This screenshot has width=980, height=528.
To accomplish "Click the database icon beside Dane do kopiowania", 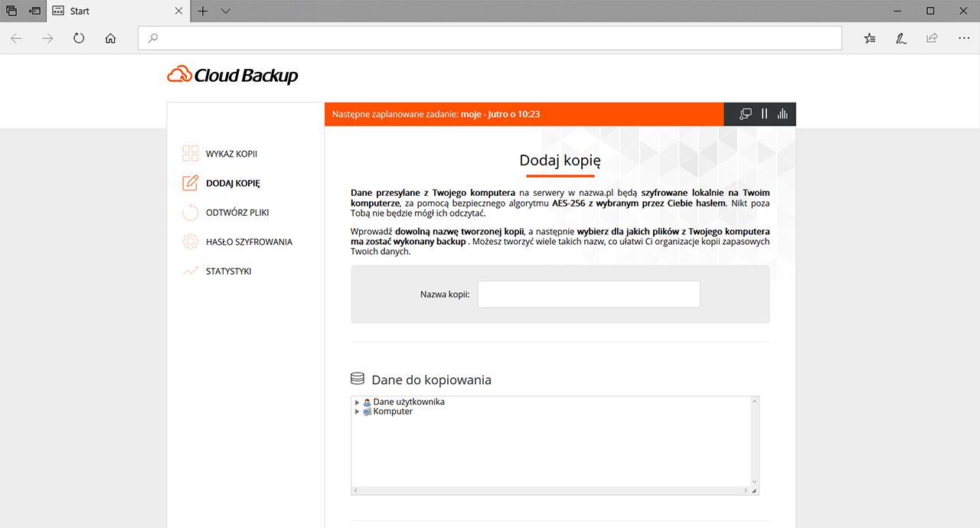I will click(x=357, y=379).
